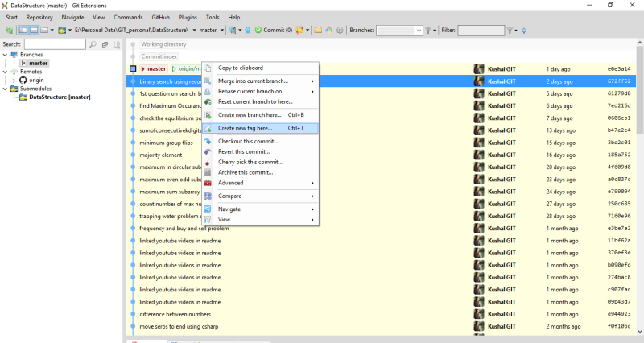Open the Branches combo box
Screen dimensions: 644x343
(x=399, y=31)
